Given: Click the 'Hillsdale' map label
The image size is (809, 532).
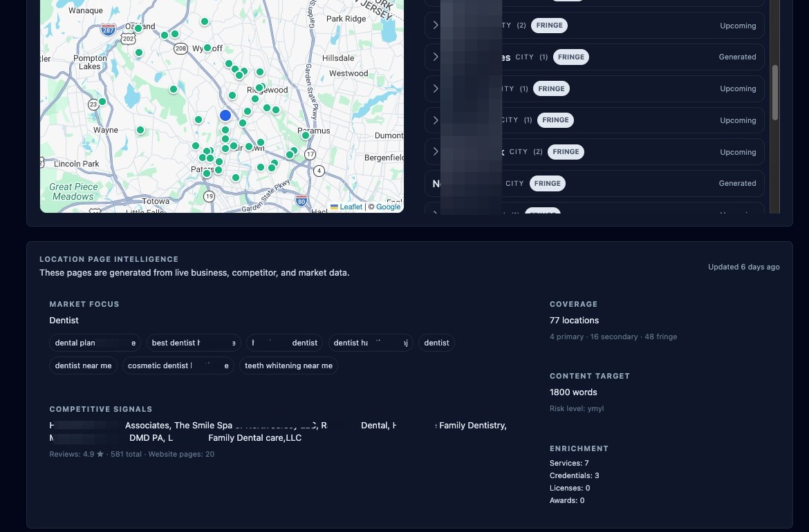Looking at the screenshot, I should pyautogui.click(x=338, y=58).
